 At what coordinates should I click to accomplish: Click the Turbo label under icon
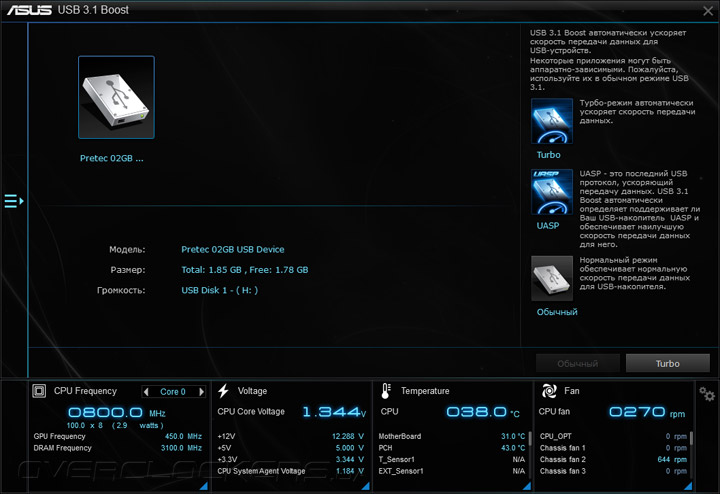click(549, 155)
